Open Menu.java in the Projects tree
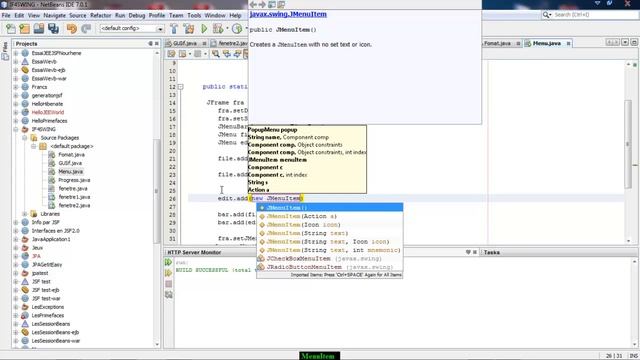 coord(71,172)
